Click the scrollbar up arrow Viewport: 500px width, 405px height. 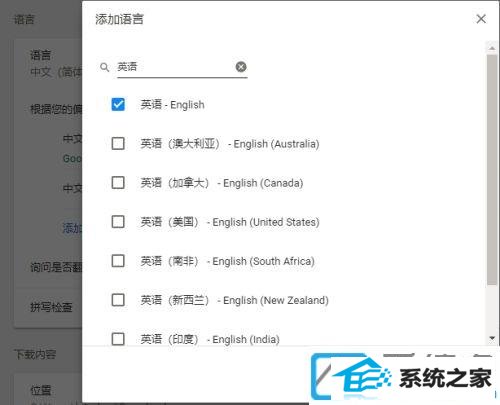pyautogui.click(x=492, y=48)
